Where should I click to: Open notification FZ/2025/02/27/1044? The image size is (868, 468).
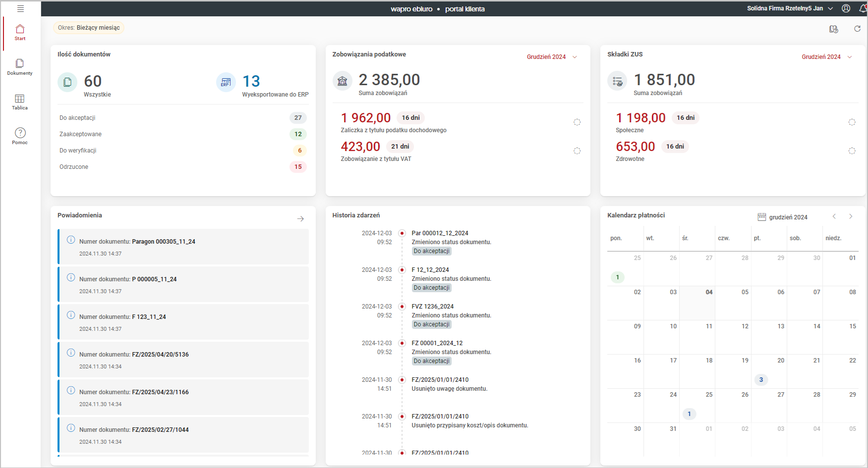click(183, 435)
